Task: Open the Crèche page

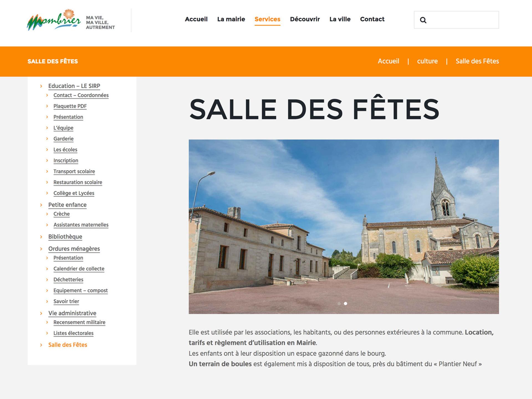Action: (62, 214)
